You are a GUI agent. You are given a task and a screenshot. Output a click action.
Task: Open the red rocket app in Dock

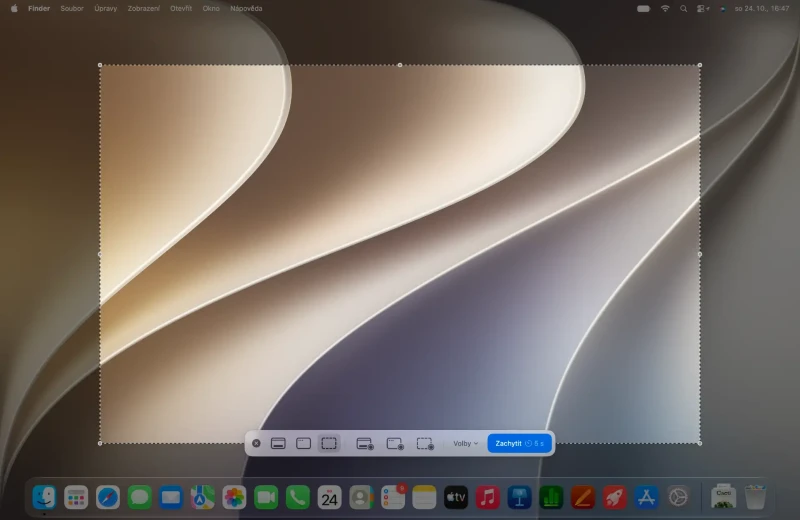point(614,497)
